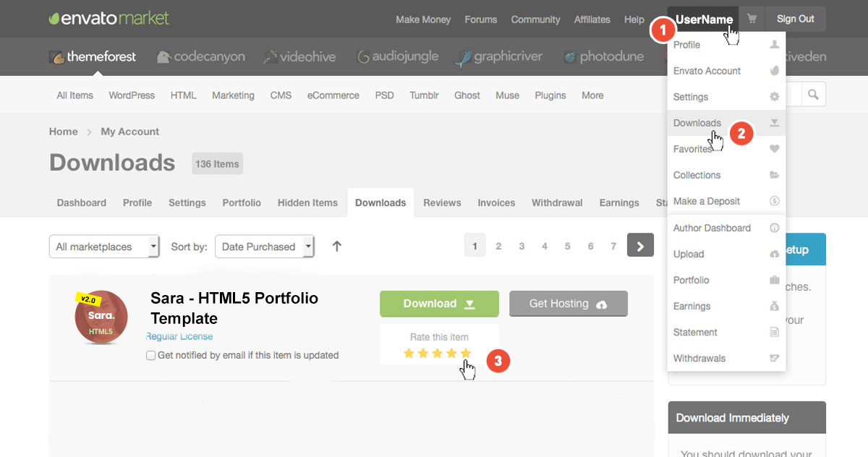Click the green Download button
This screenshot has height=457, width=868.
[x=439, y=304]
